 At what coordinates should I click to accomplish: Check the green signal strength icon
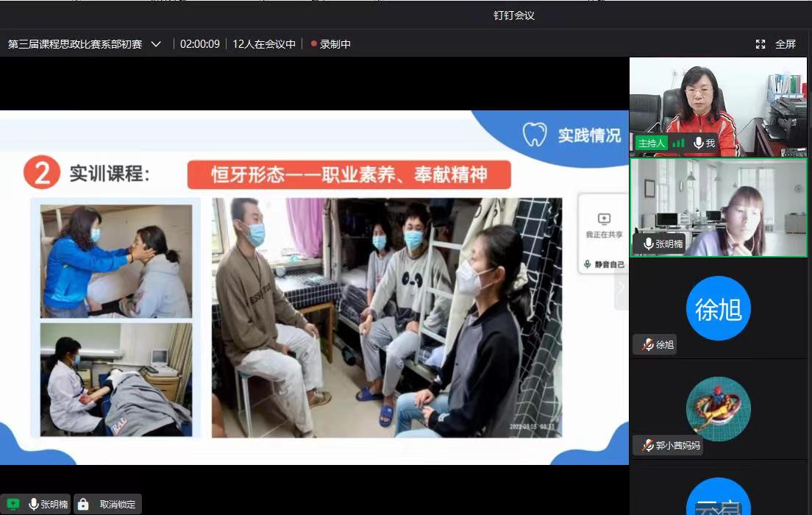[x=678, y=143]
